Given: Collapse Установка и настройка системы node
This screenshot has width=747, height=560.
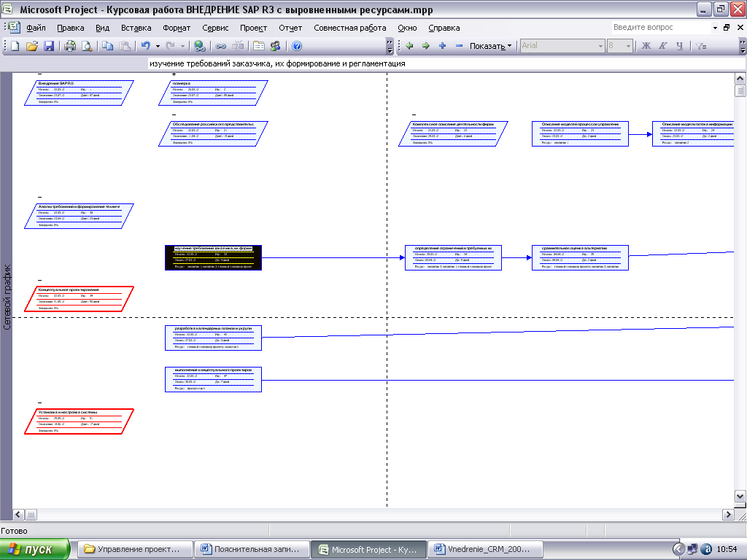Looking at the screenshot, I should [40, 402].
